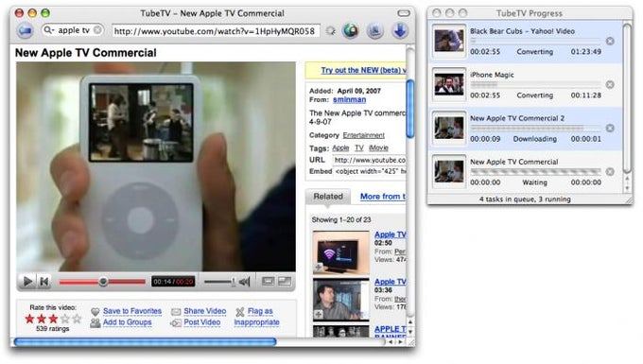Click the Share Video link
This screenshot has width=643, height=364.
[x=205, y=311]
